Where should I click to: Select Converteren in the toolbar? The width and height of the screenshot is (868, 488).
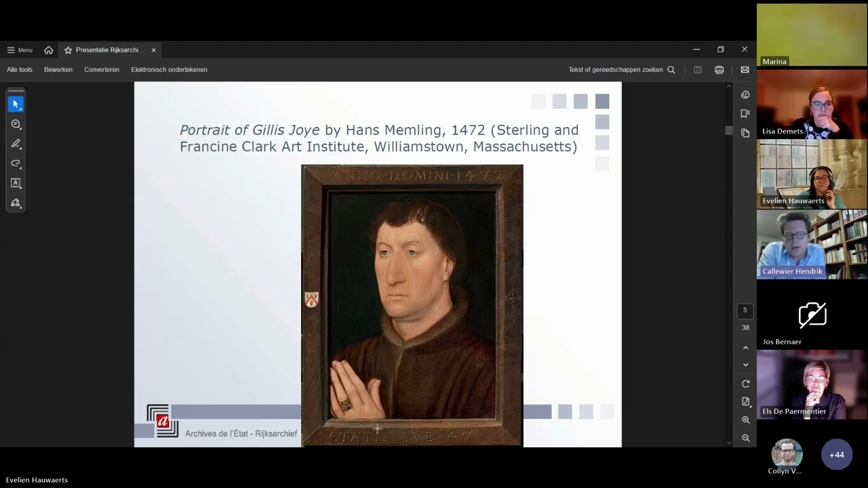pyautogui.click(x=102, y=70)
